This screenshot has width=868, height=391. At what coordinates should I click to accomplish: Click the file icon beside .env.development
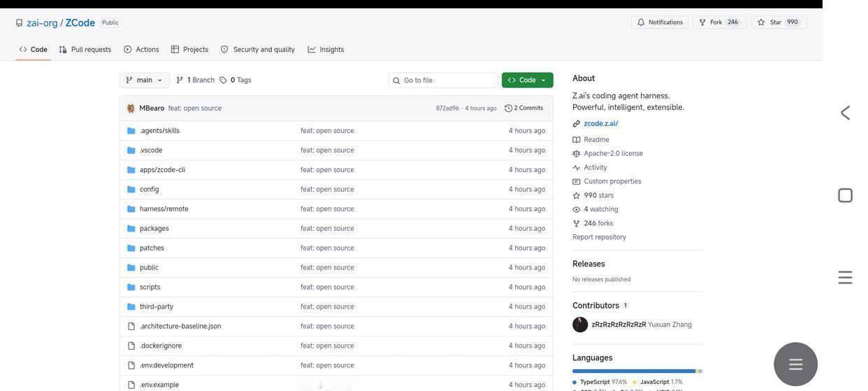(131, 366)
